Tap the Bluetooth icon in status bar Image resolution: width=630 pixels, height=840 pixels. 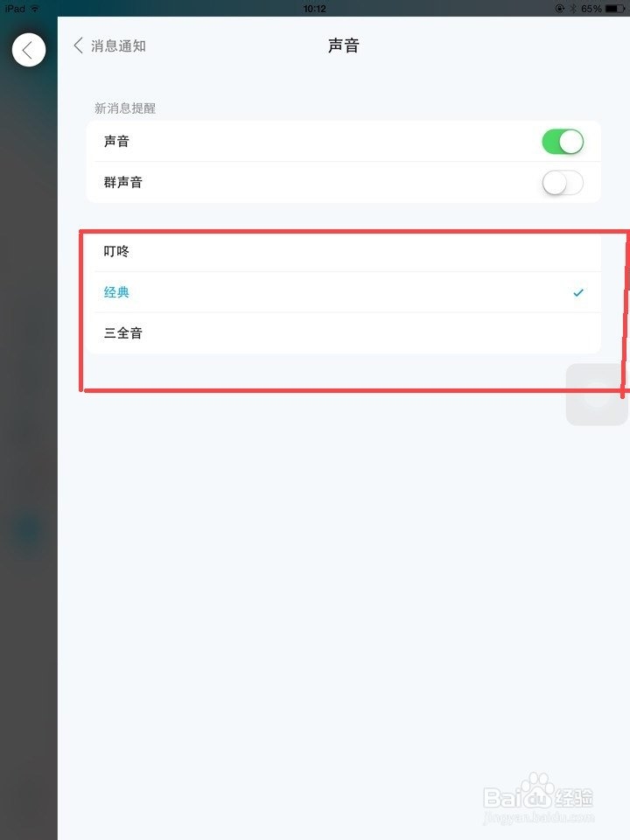572,9
